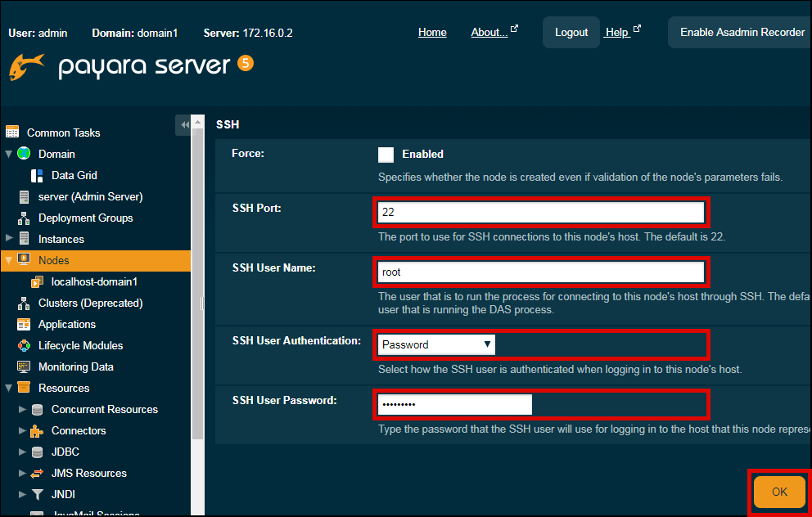Click the Clusters (Deprecated) icon
812x517 pixels.
click(x=24, y=303)
